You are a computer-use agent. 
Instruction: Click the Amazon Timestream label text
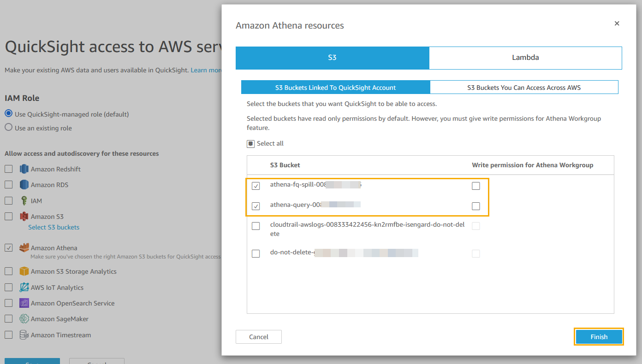point(61,335)
